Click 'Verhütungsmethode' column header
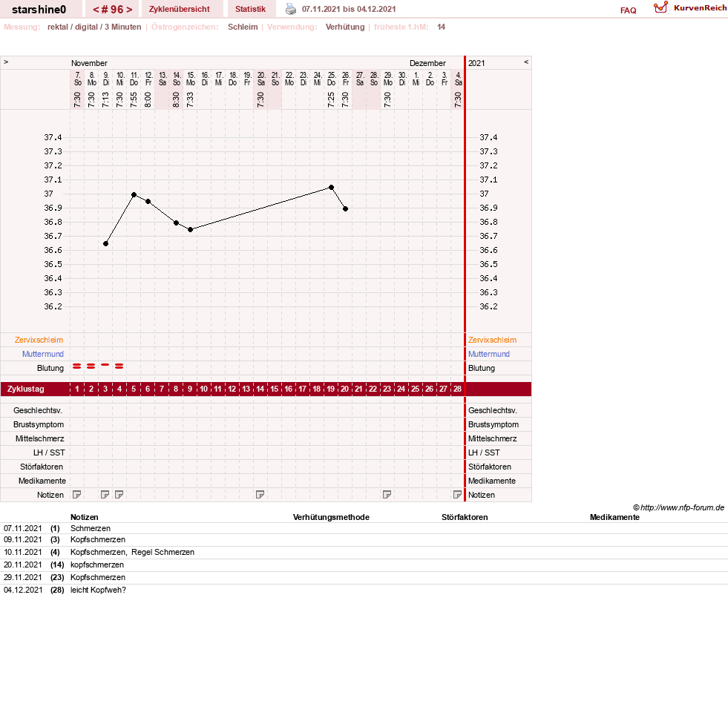 tap(331, 517)
